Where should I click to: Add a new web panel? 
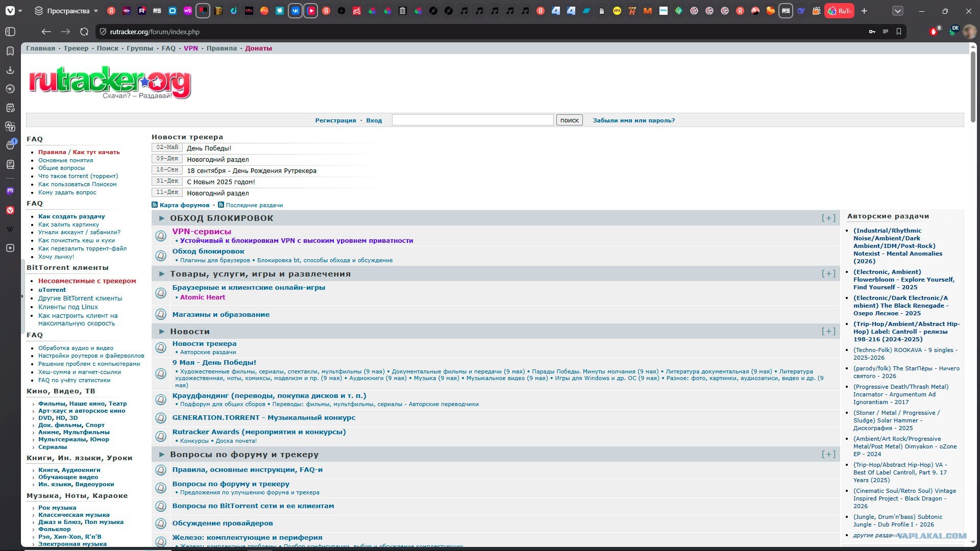10,248
